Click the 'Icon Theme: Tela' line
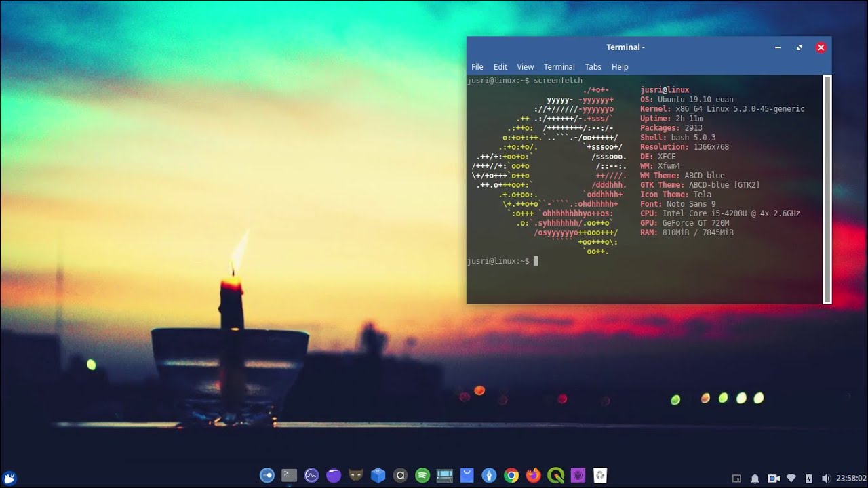 (675, 195)
